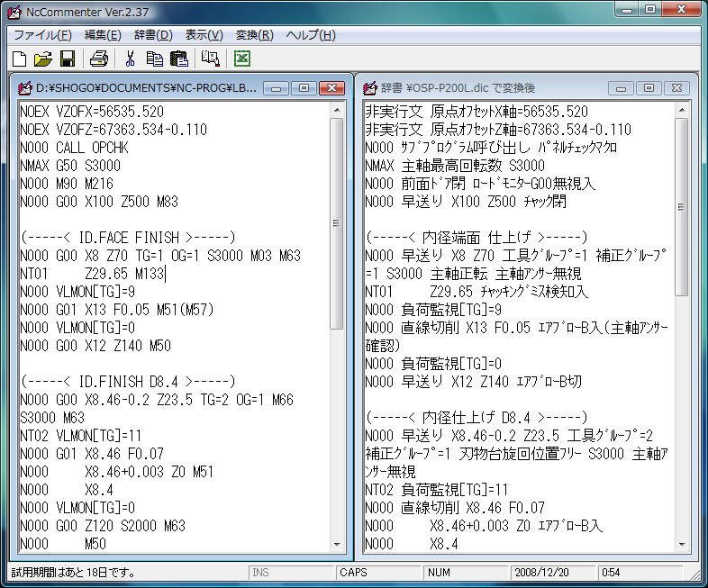Image resolution: width=708 pixels, height=588 pixels.
Task: Click comment '(-----< ID.FINISH D8.4 >-----)'
Action: [x=128, y=382]
